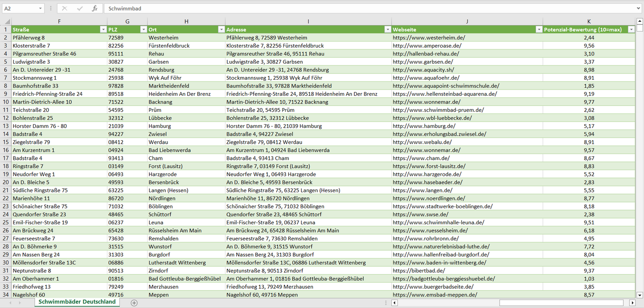Click horizontal scrollbar left arrow

pyautogui.click(x=394, y=303)
